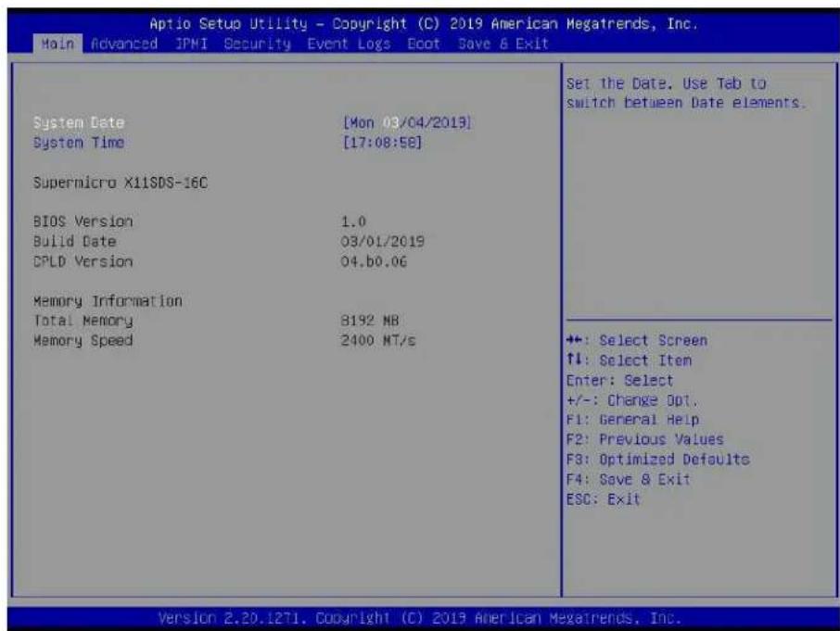Click the Version 2.20.1271 footer text
Screen dimensions: 840x631
pyautogui.click(x=419, y=618)
